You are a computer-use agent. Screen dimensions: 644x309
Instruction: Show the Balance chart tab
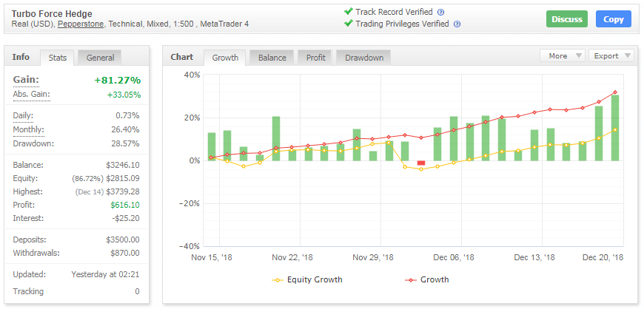point(273,58)
